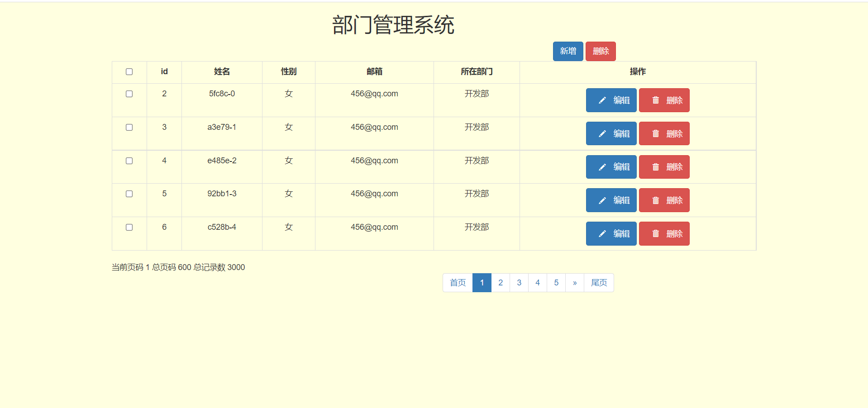This screenshot has height=408, width=868.
Task: Click the pencil icon in row e485e-2
Action: (x=602, y=167)
